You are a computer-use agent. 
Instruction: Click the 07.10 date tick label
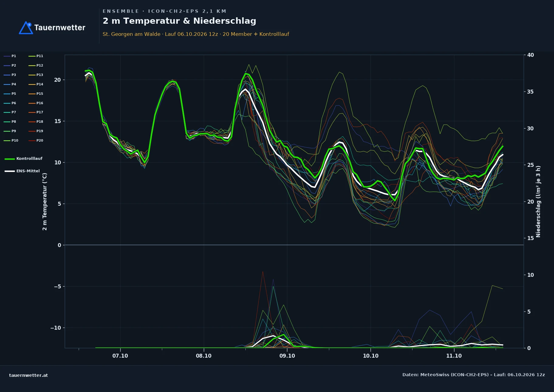coord(120,356)
